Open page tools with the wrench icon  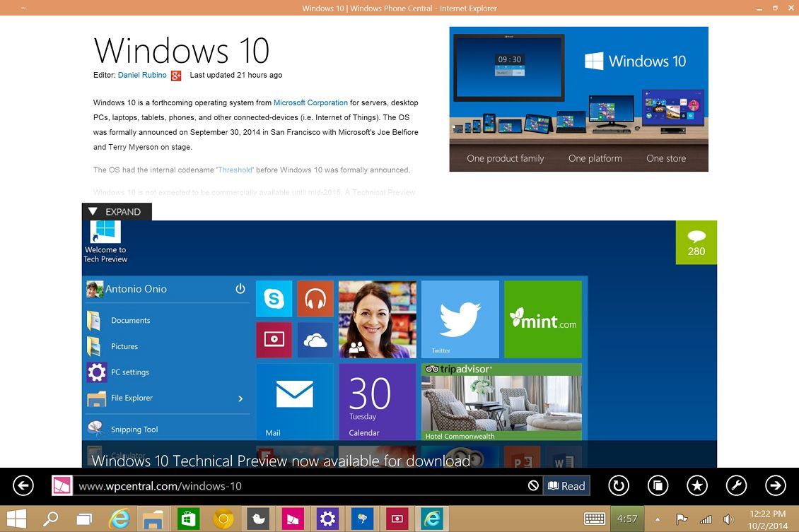point(736,485)
